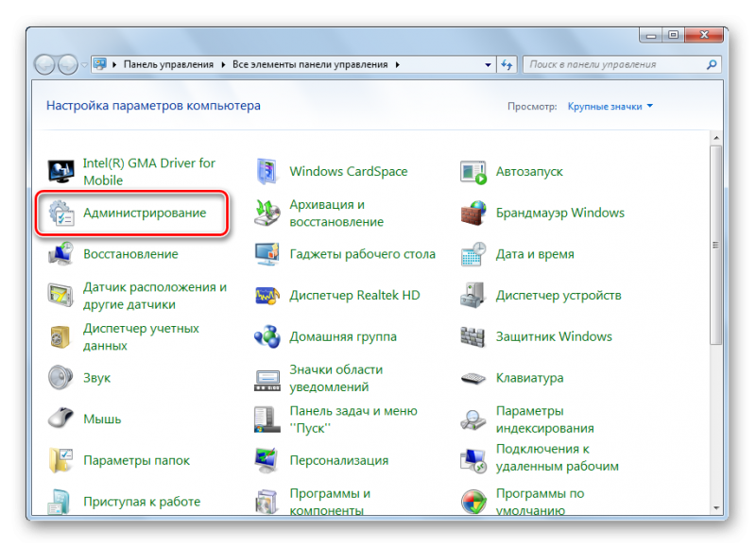Open Диспетчер Realtek HD icon
This screenshot has height=548, width=756.
267,296
